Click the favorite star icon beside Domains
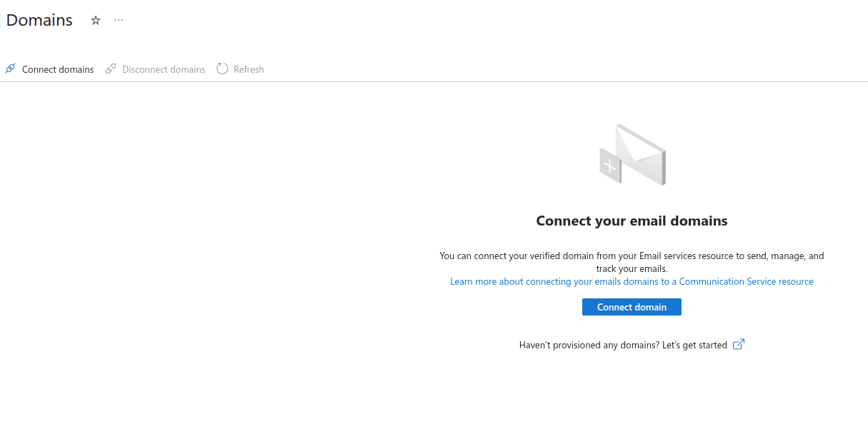The image size is (868, 424). tap(96, 21)
